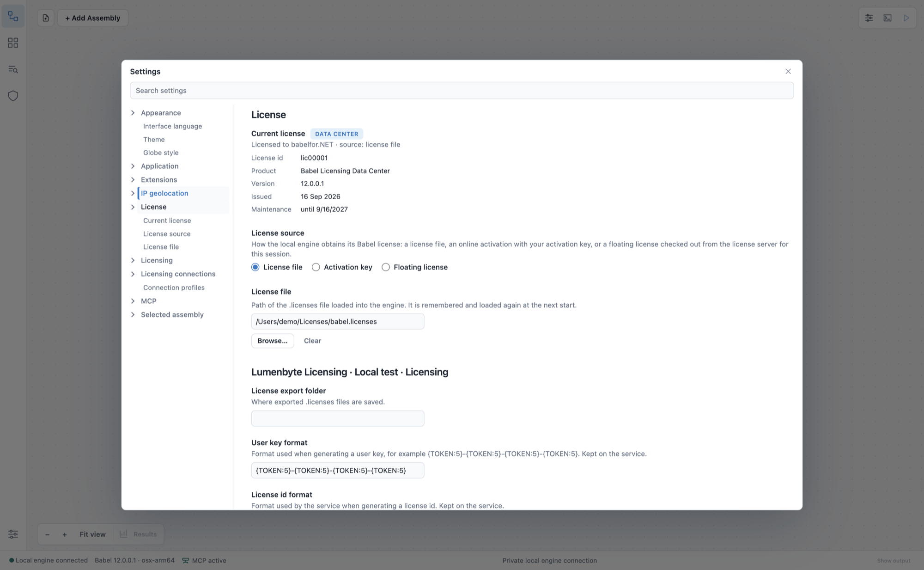Screen dimensions: 924x570
Task: Click maintenance value until 9/16/2027
Action: click(324, 209)
